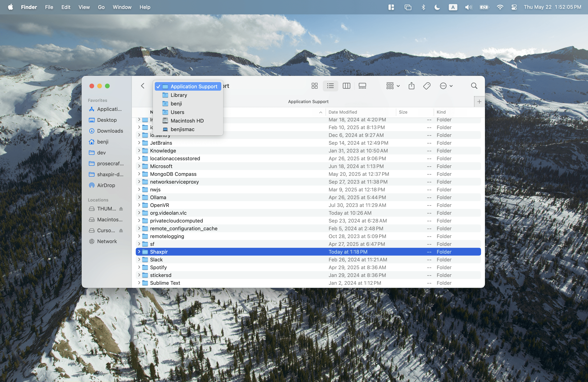588x382 pixels.
Task: Toggle Bluetooth icon in menu bar
Action: tap(423, 7)
